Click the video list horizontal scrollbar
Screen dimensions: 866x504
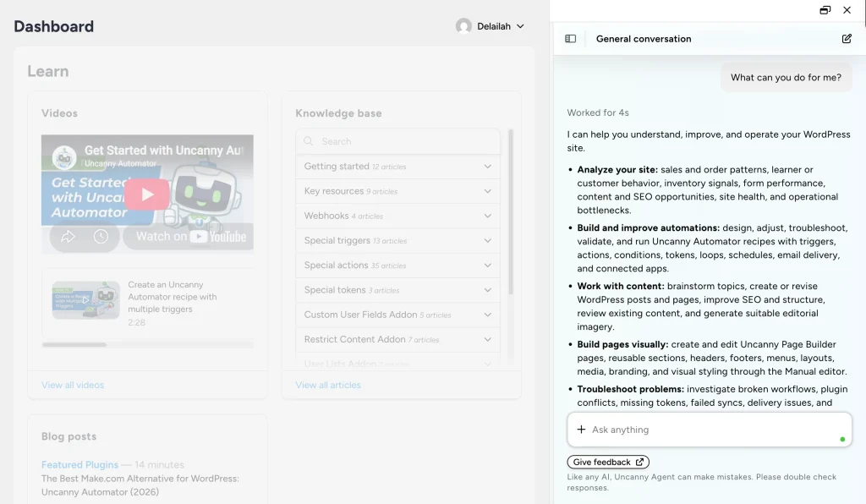coord(74,345)
